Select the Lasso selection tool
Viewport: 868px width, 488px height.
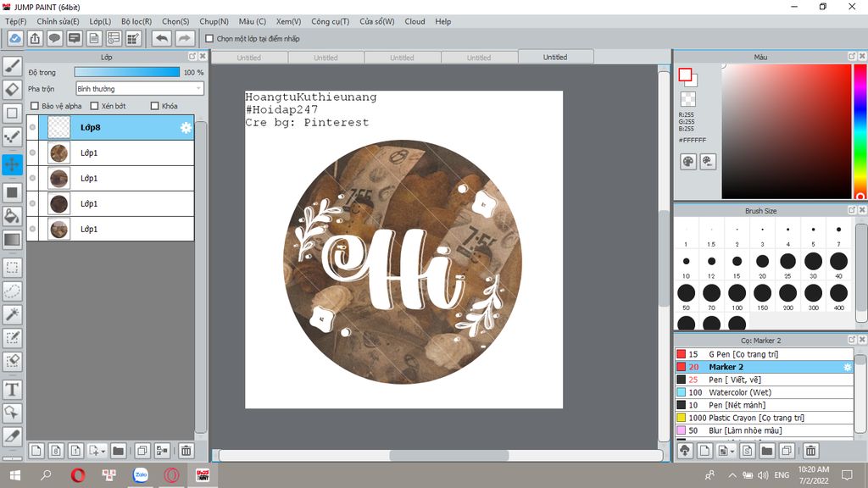[12, 291]
